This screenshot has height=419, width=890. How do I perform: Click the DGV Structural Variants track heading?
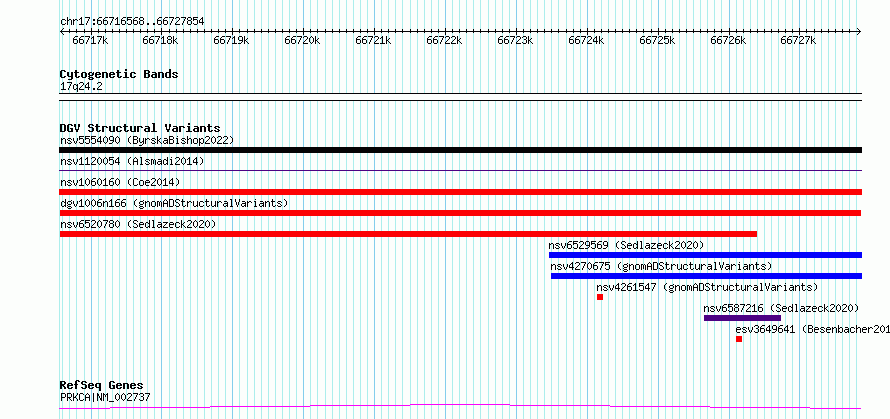click(x=140, y=128)
